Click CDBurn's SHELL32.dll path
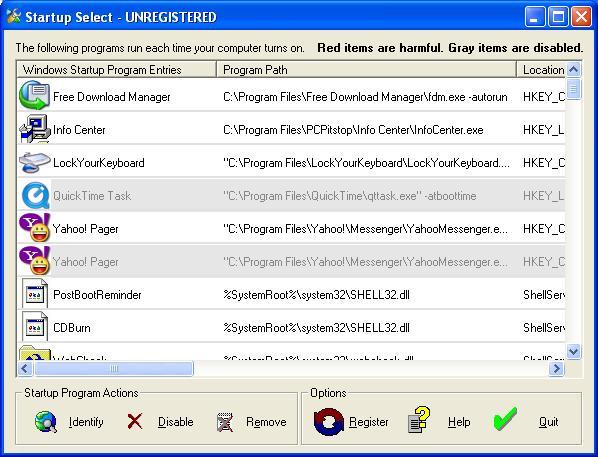Image resolution: width=598 pixels, height=457 pixels. (317, 328)
